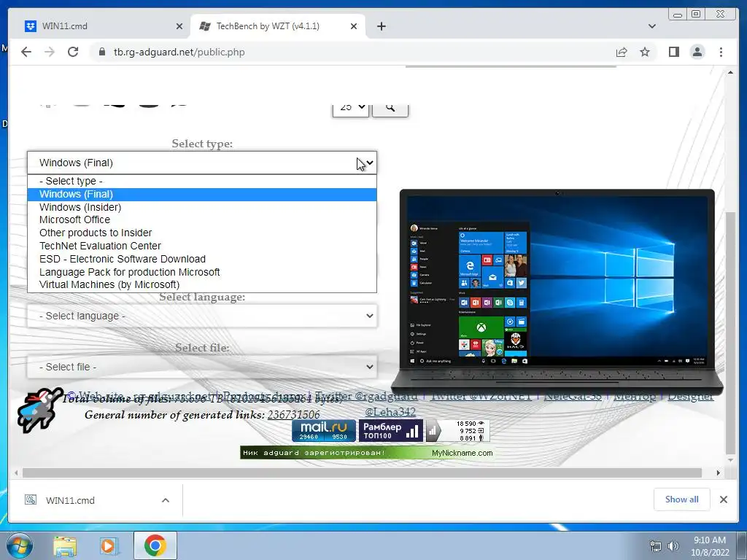
Task: Close the WIN11.cmd tab
Action: 179,26
